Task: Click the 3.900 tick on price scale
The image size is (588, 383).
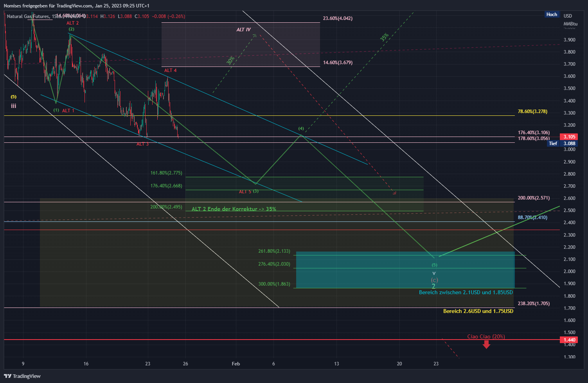Action: pyautogui.click(x=569, y=40)
